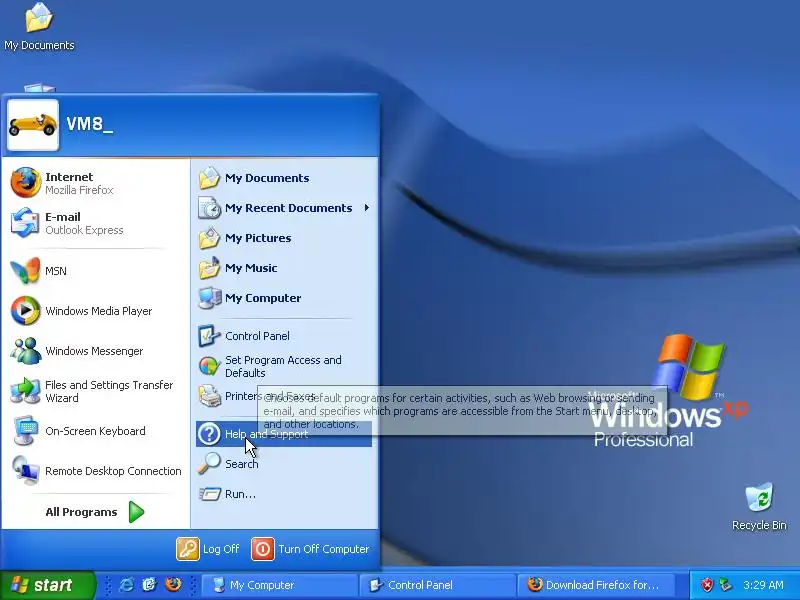The height and width of the screenshot is (600, 800).
Task: Click the VM8_ user name text
Action: tap(89, 124)
